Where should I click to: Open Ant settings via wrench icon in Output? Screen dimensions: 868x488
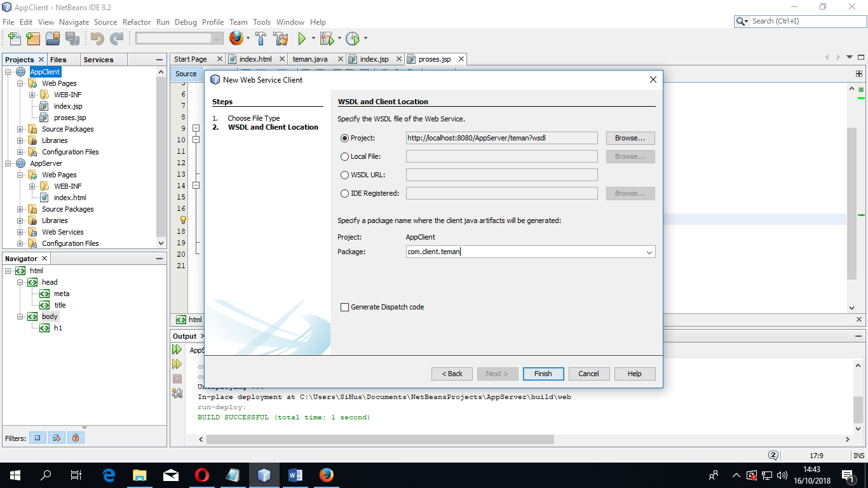[177, 393]
